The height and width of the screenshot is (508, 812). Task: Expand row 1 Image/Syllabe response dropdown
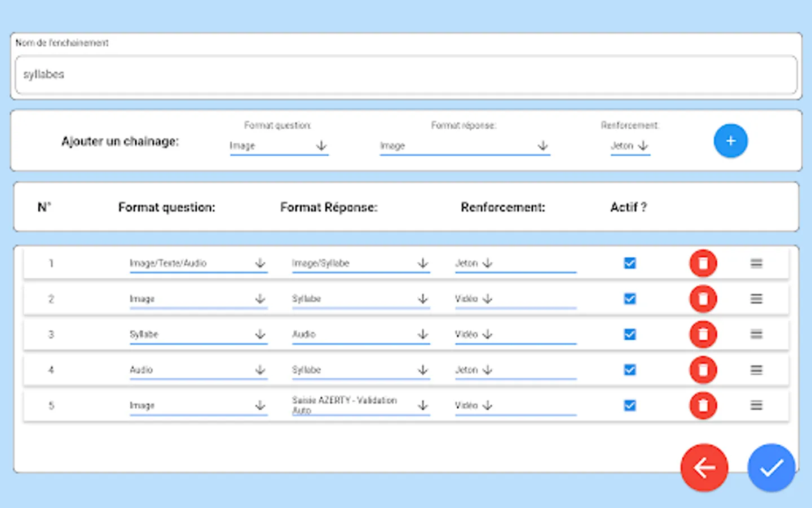click(360, 263)
